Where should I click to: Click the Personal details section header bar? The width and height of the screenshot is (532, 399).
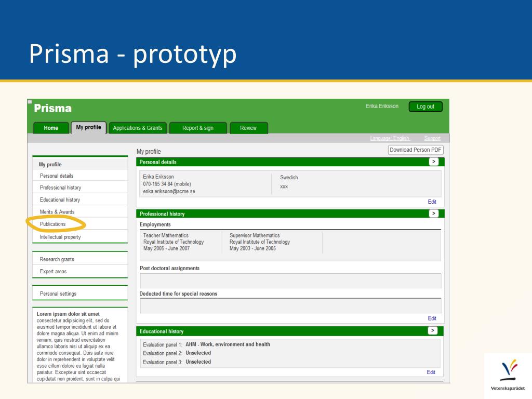290,162
